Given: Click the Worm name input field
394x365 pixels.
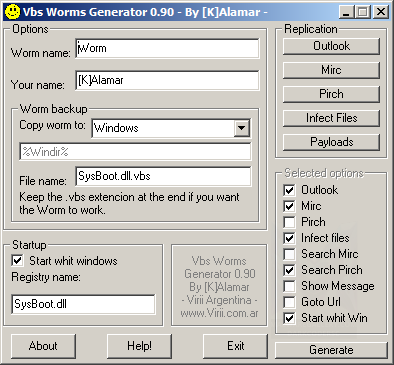Looking at the screenshot, I should pyautogui.click(x=167, y=49).
